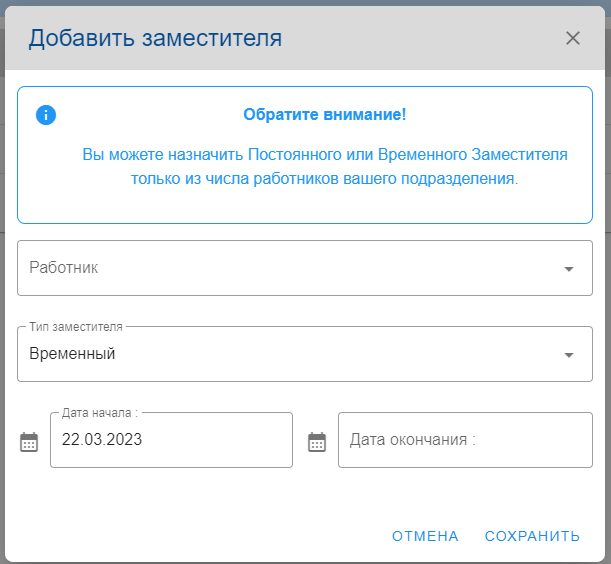Click the notice text about Постоянного или Временного Заместителя
The width and height of the screenshot is (611, 564).
pyautogui.click(x=324, y=155)
